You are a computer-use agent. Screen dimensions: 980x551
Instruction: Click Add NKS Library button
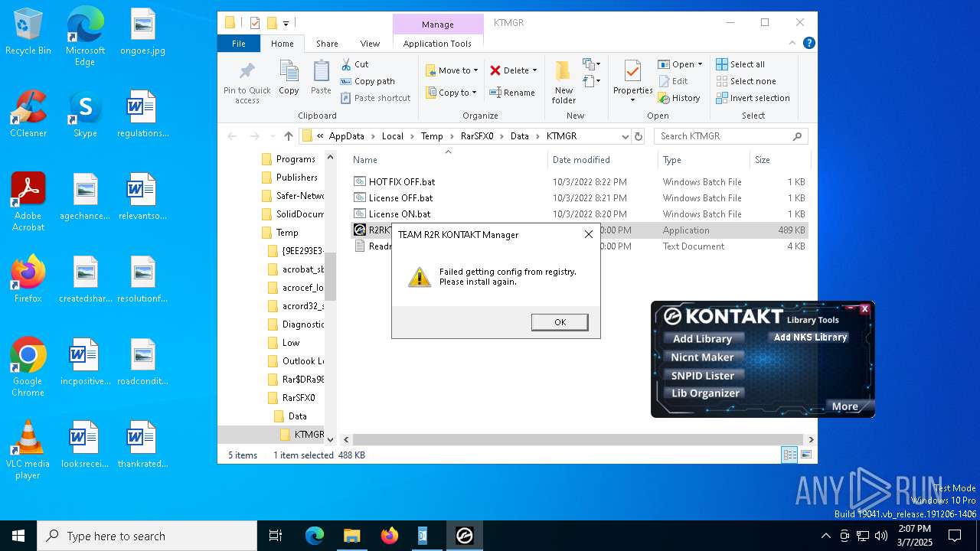[810, 337]
